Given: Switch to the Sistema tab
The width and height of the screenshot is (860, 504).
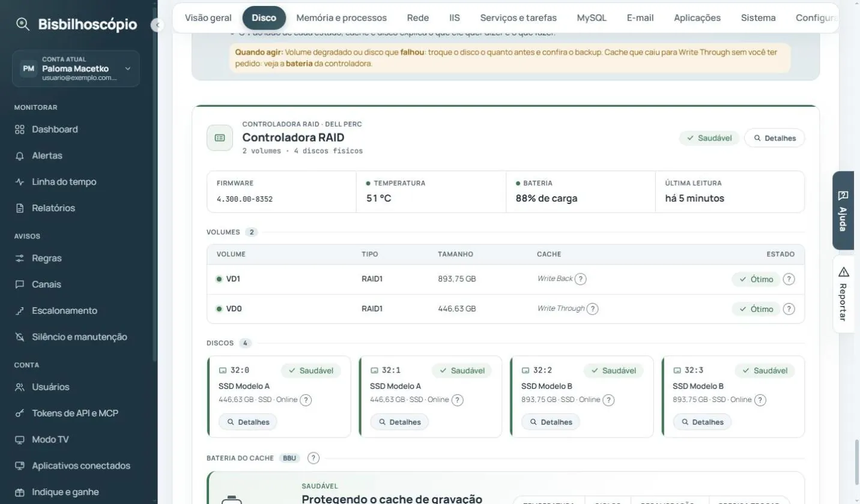Looking at the screenshot, I should [x=759, y=18].
